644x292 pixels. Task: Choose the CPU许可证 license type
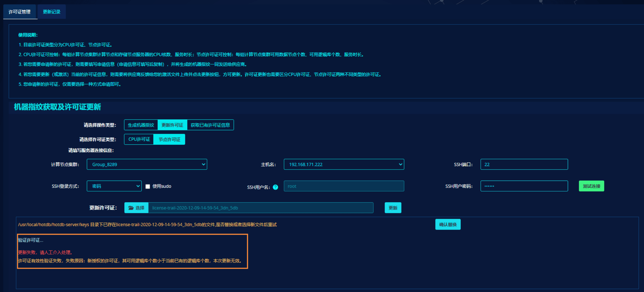[139, 139]
